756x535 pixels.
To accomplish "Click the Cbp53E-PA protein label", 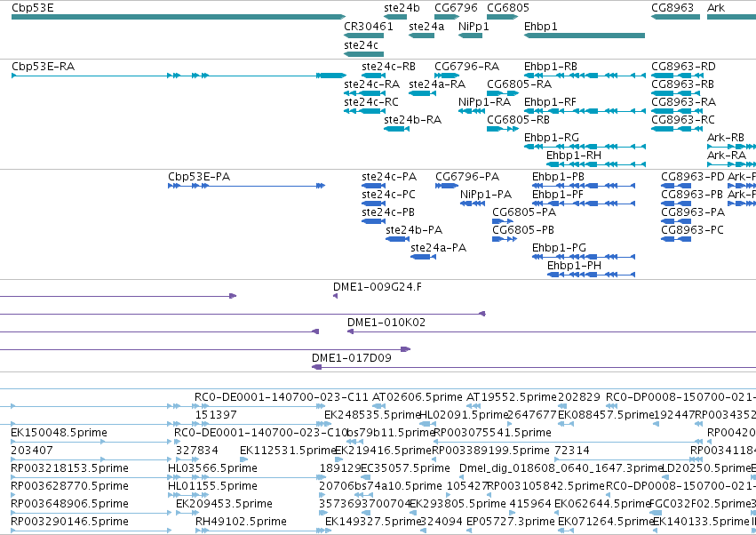I will point(199,177).
